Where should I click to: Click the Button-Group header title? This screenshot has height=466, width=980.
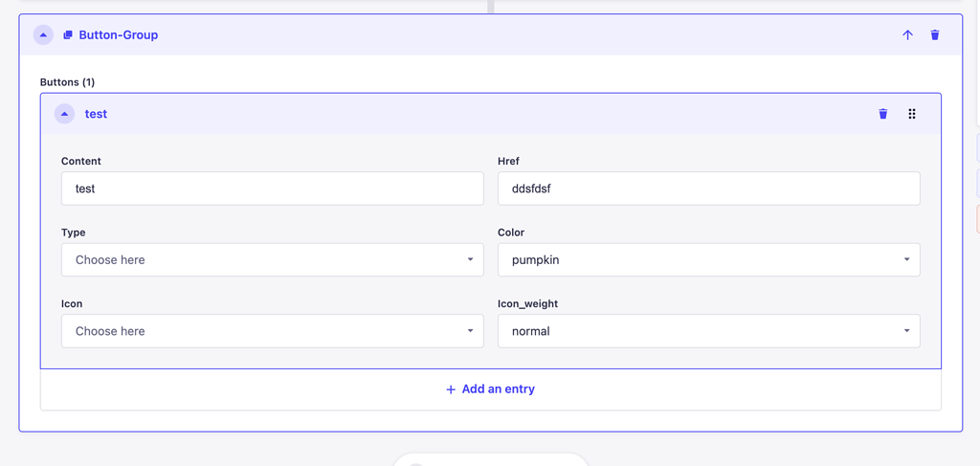pyautogui.click(x=118, y=35)
